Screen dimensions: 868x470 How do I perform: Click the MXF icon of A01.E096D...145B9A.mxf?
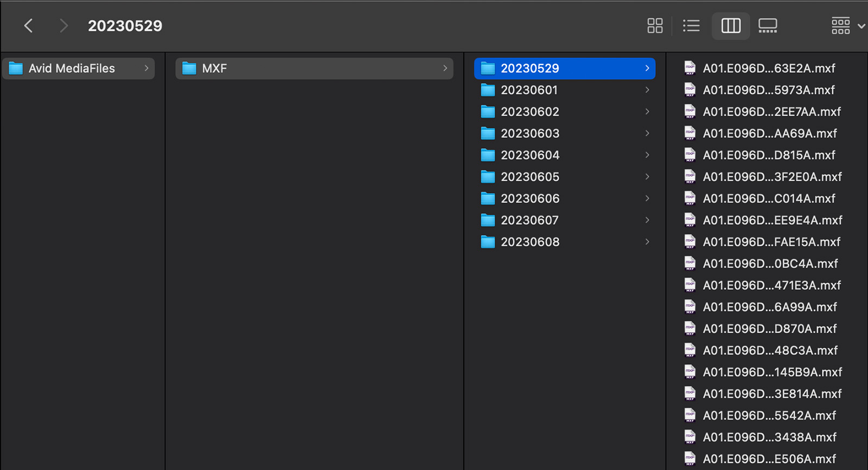pos(690,372)
